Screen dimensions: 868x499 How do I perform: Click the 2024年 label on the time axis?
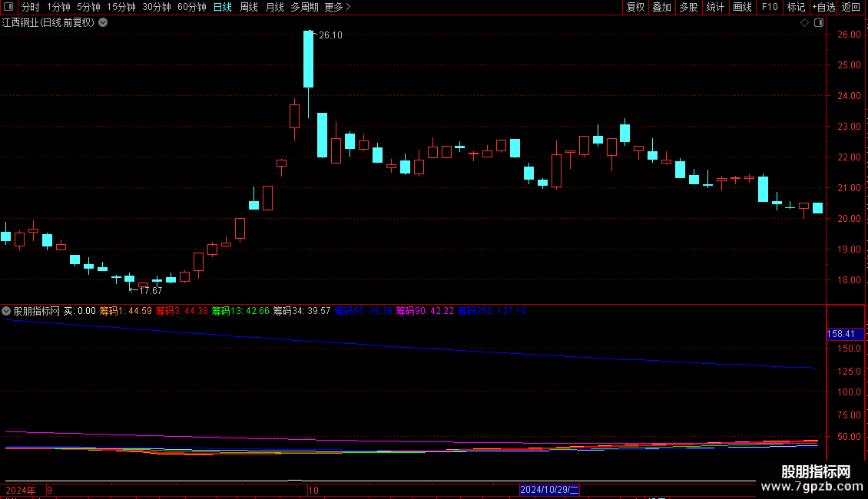(x=21, y=490)
